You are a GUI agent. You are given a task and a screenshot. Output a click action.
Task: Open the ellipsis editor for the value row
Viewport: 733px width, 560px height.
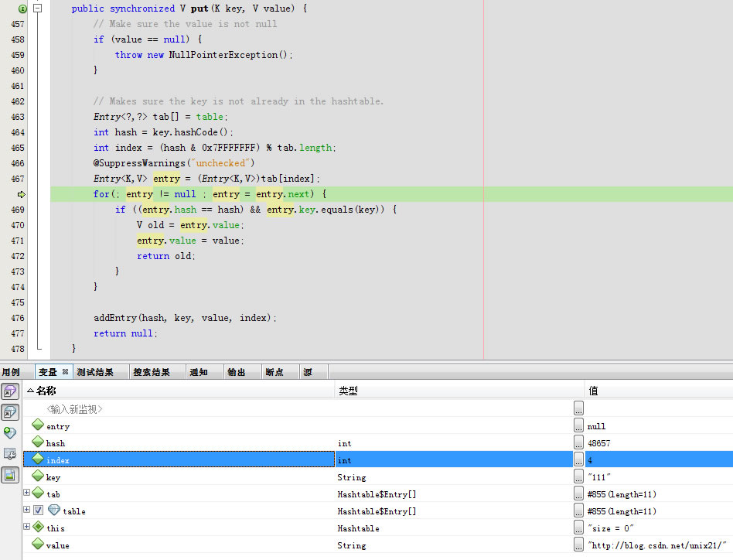click(x=578, y=544)
